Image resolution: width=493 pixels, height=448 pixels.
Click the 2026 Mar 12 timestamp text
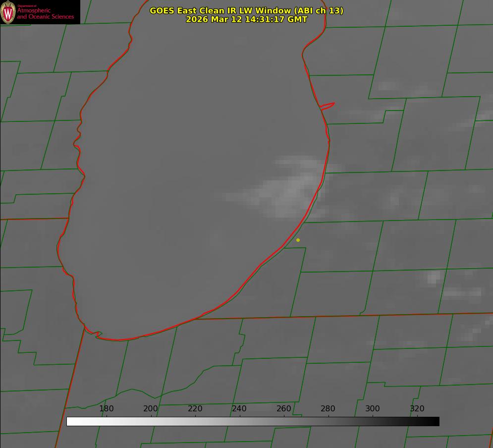click(x=246, y=19)
